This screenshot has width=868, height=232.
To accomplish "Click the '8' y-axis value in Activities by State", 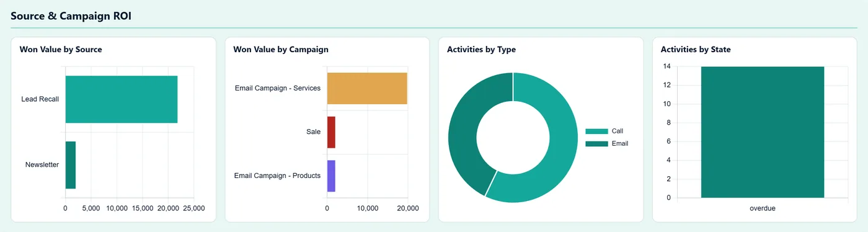I will [668, 123].
